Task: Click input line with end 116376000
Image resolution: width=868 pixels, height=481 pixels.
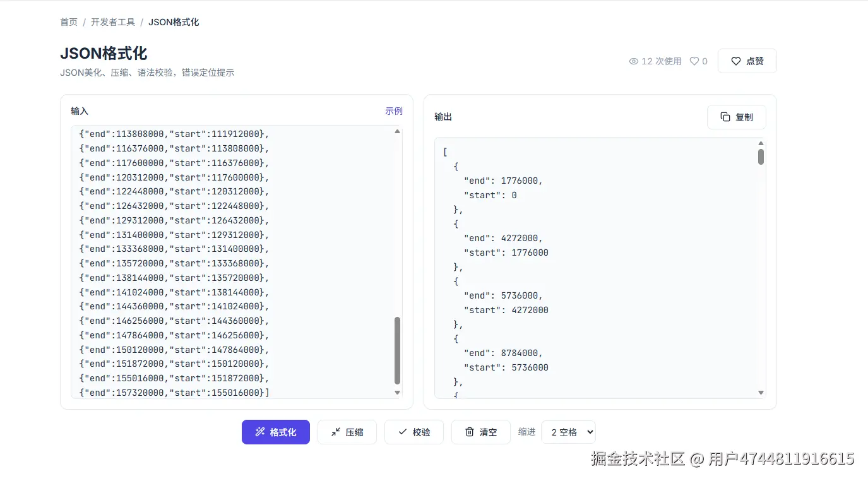Action: point(174,148)
